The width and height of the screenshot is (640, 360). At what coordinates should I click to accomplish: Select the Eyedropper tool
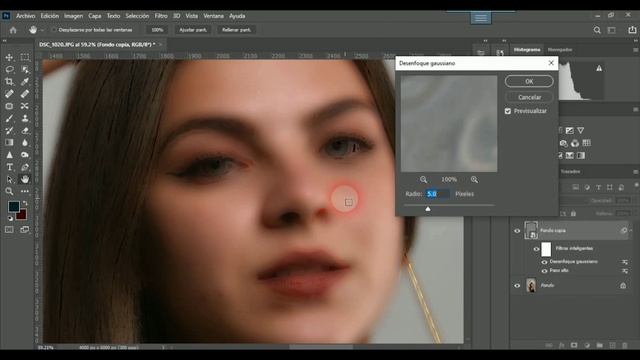[25, 82]
